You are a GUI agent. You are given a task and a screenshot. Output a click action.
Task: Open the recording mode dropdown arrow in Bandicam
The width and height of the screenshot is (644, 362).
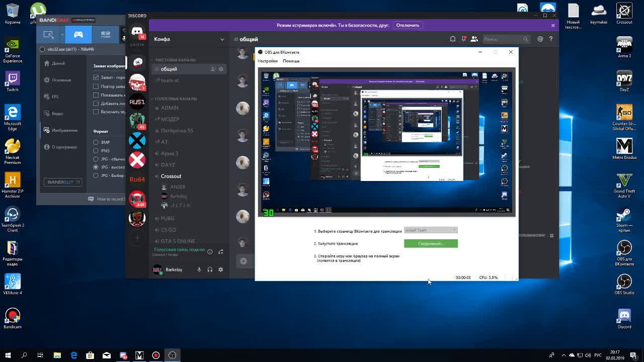tap(62, 35)
